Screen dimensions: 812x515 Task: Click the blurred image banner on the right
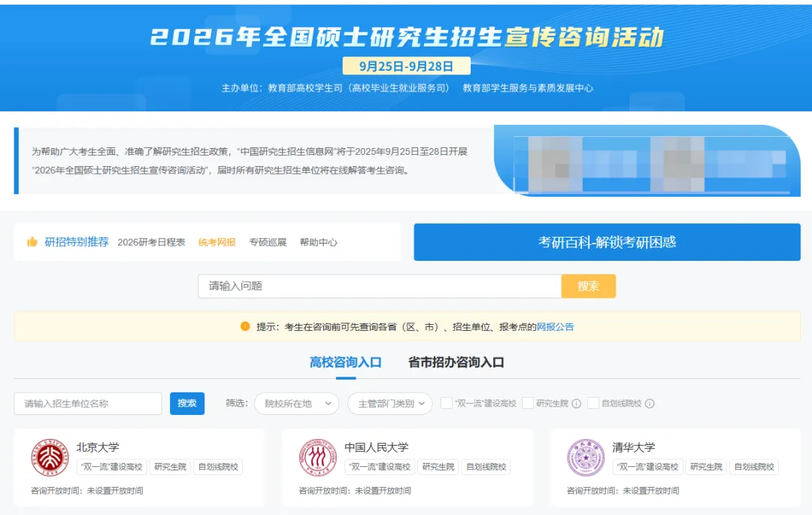pyautogui.click(x=647, y=160)
